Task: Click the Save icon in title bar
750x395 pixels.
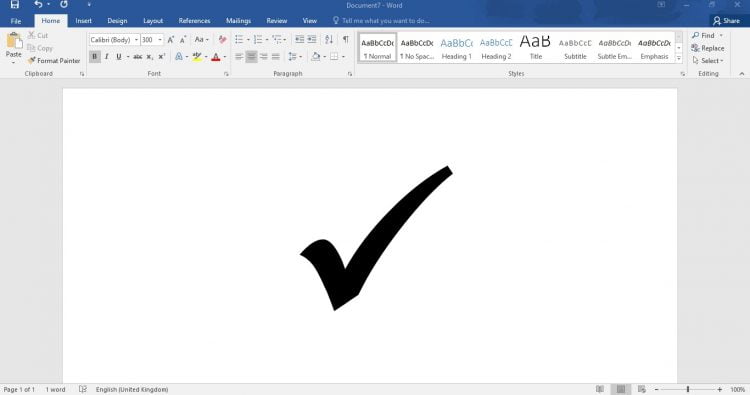Action: point(15,5)
